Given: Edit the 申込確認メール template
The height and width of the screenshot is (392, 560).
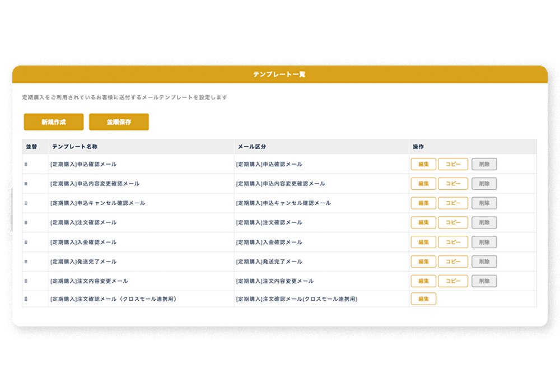Looking at the screenshot, I should [423, 165].
